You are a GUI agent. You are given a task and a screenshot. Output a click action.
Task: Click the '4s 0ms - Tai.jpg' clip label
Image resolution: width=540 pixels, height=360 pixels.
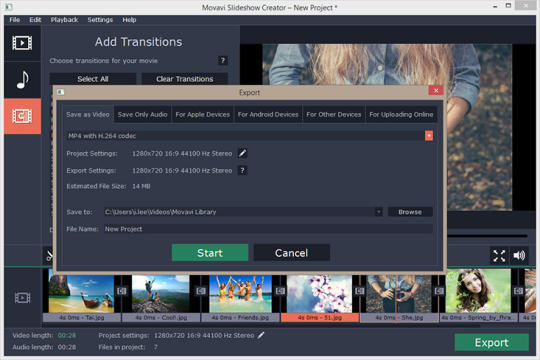82,317
